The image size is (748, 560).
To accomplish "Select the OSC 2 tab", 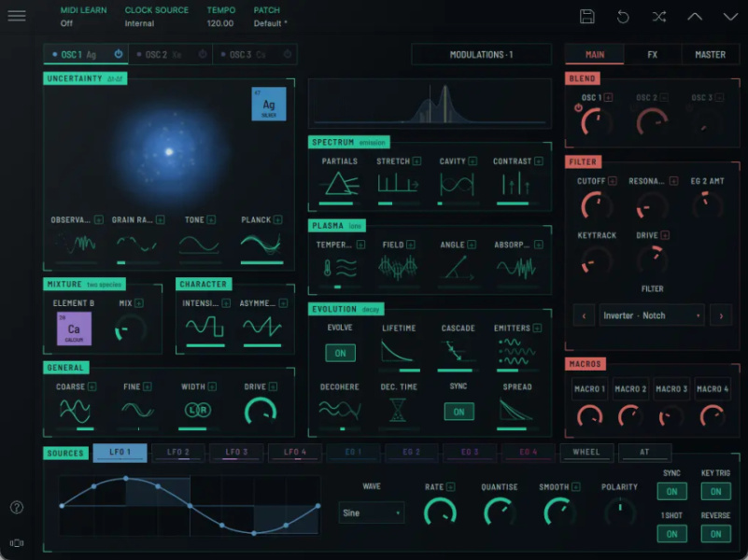I will click(x=170, y=54).
